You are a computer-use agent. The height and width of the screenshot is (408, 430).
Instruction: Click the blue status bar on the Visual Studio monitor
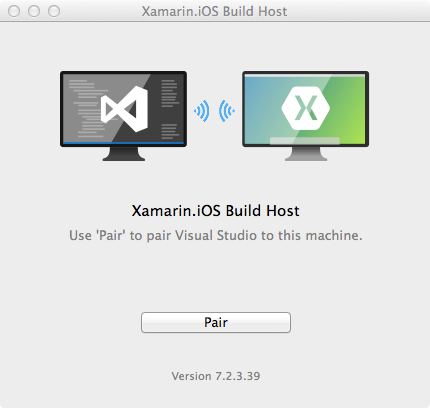point(123,143)
